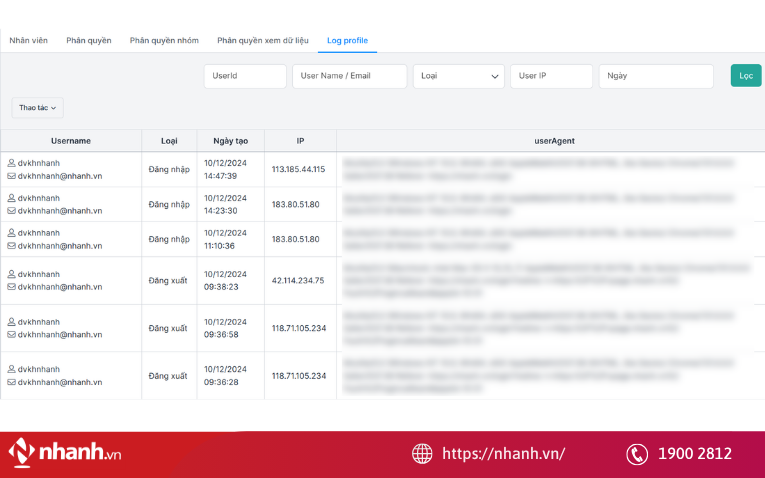Image resolution: width=765 pixels, height=478 pixels.
Task: Click timestamp 10/12/2024 09:36:28
Action: [x=225, y=376]
